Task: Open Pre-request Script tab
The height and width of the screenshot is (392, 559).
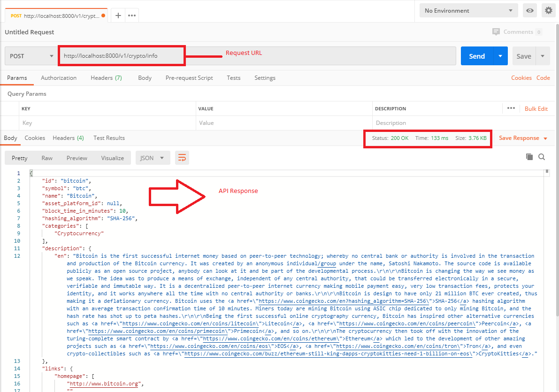Action: tap(189, 78)
